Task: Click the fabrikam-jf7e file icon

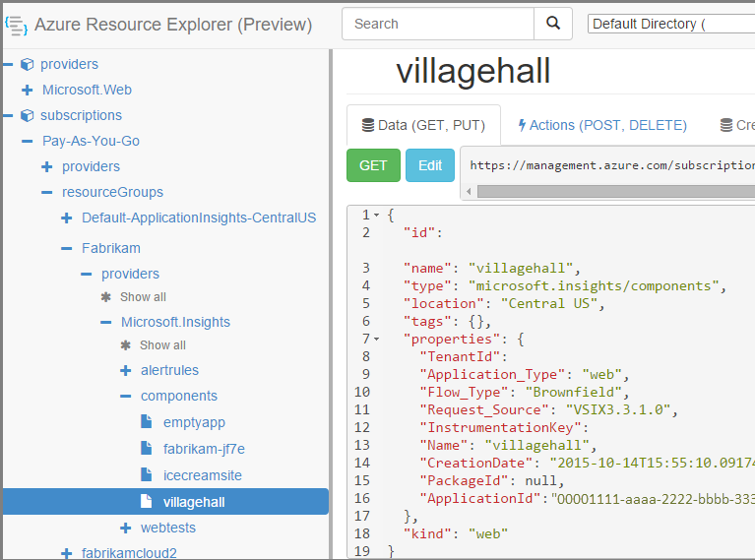Action: pyautogui.click(x=146, y=449)
